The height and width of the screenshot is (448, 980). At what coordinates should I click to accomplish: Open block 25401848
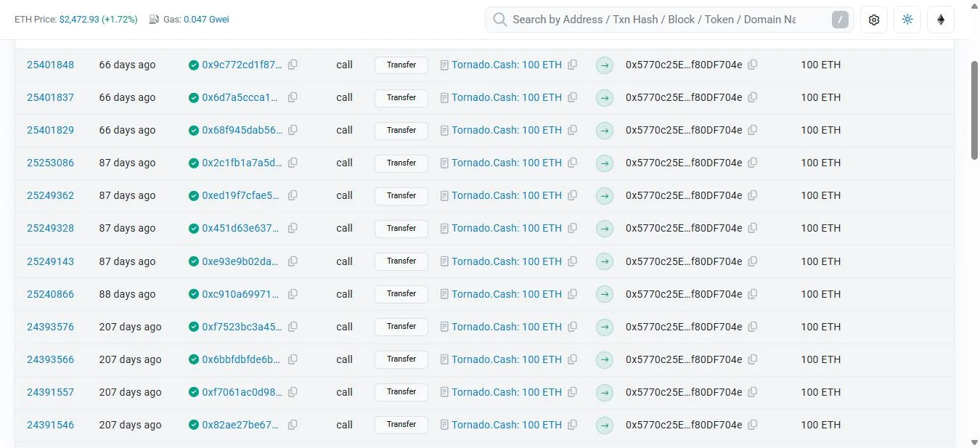pyautogui.click(x=50, y=65)
